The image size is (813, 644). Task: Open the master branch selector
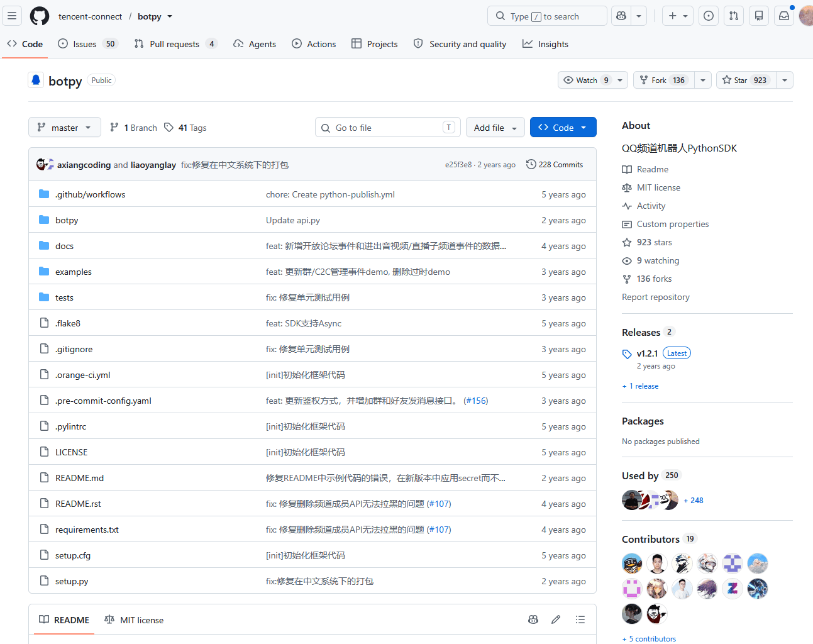[64, 127]
